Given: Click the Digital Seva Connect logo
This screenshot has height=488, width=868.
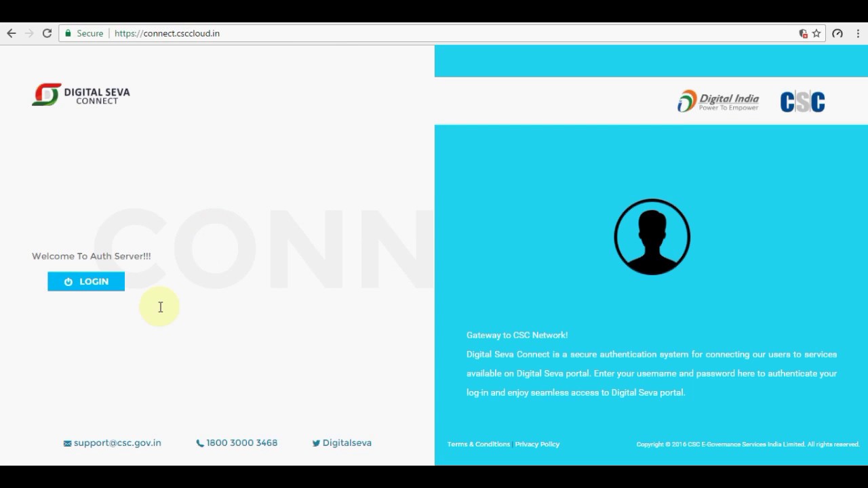Looking at the screenshot, I should pos(81,95).
